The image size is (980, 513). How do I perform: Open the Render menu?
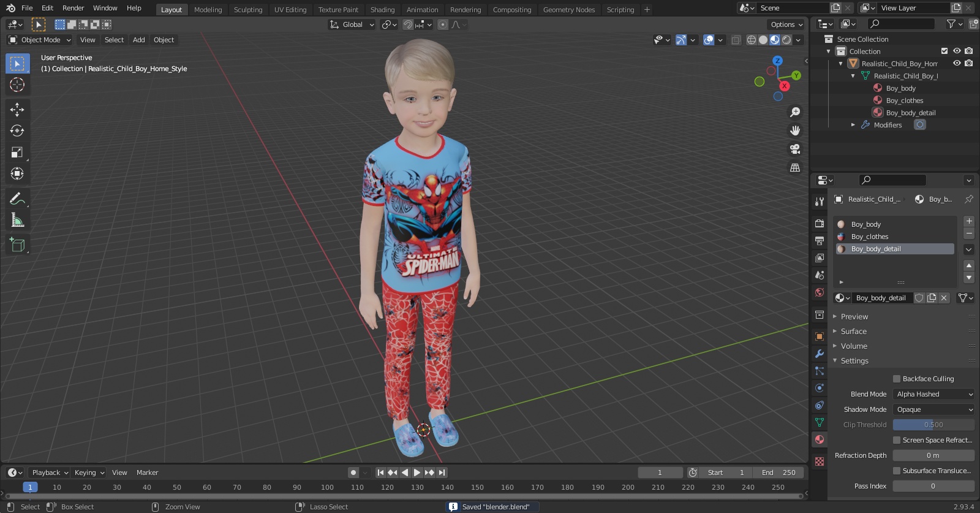(73, 8)
